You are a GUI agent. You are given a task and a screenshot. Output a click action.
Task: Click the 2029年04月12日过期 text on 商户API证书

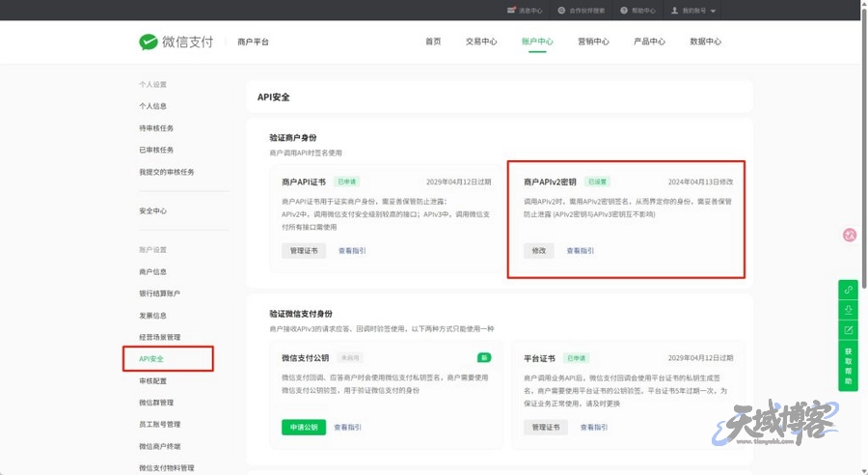[458, 182]
